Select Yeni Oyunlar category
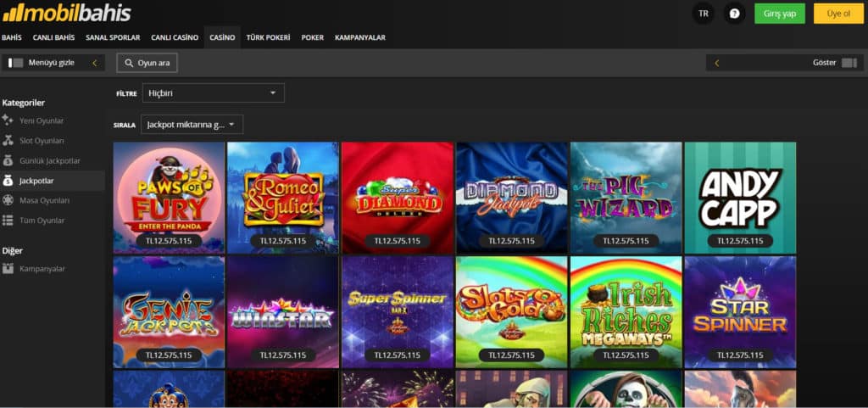Viewport: 868px width, 408px height. click(42, 120)
